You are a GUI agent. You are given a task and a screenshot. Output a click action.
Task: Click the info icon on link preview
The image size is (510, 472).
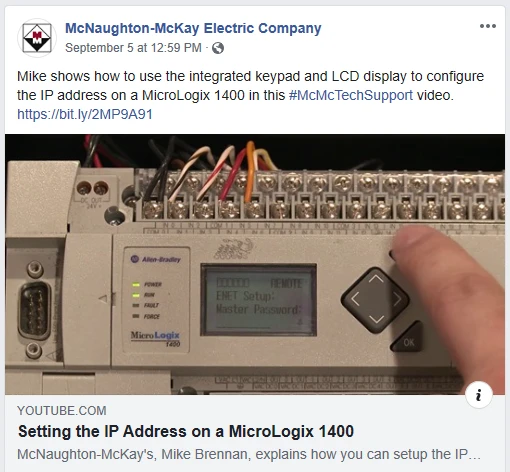coord(479,395)
